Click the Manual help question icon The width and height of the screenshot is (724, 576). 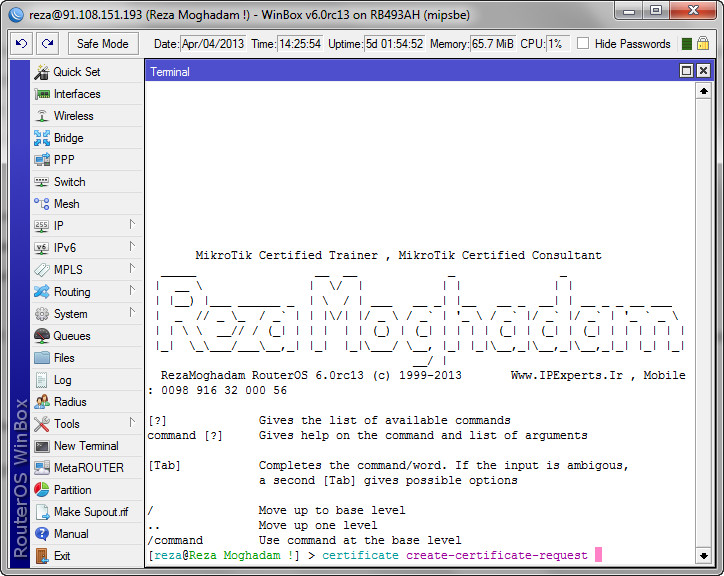(42, 534)
